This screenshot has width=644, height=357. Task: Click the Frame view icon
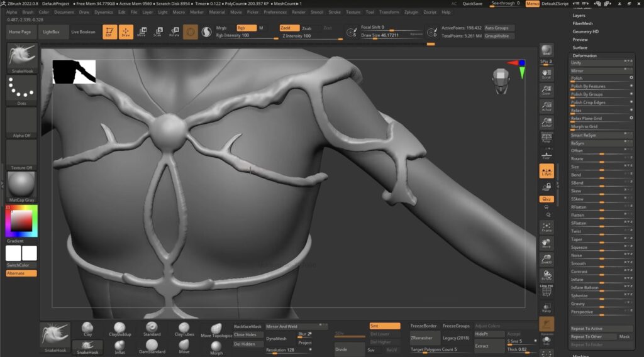(547, 227)
